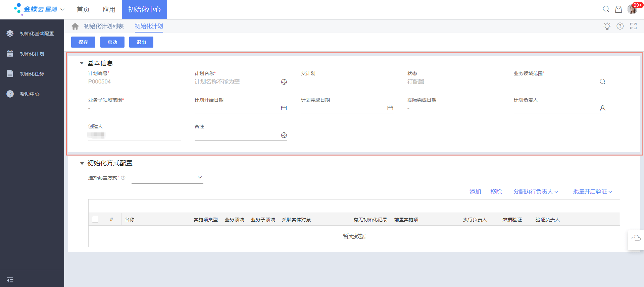644x287 pixels.
Task: Click search icon in 业务领域范围 field
Action: [602, 82]
